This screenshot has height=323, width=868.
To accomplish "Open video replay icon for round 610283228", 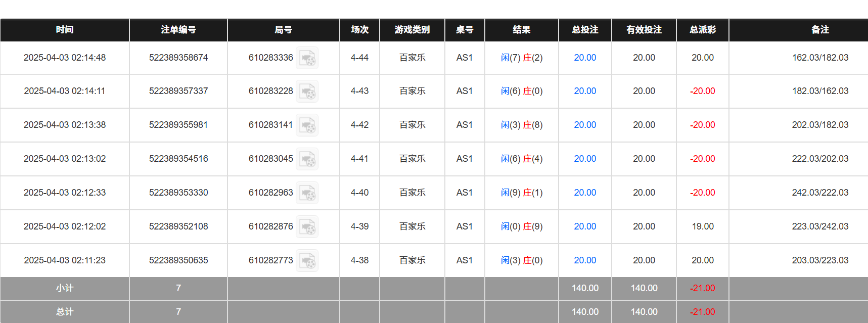I will [x=307, y=91].
